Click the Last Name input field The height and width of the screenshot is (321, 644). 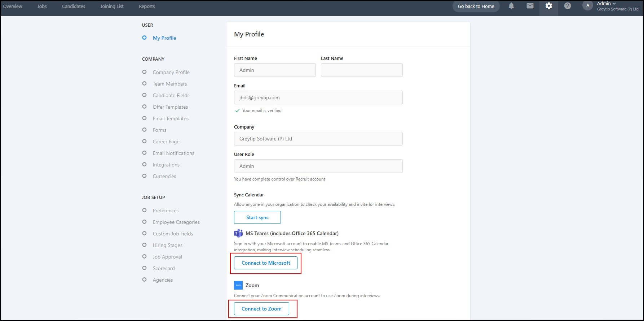pos(362,70)
